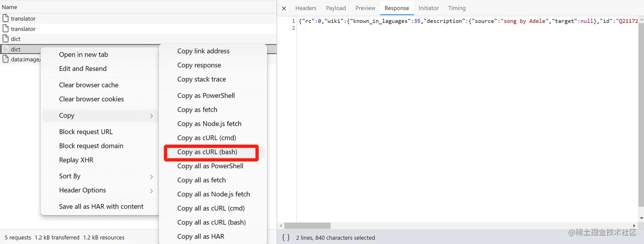Screen dimensions: 644x244
Task: Switch to the Headers tab
Action: tap(306, 8)
